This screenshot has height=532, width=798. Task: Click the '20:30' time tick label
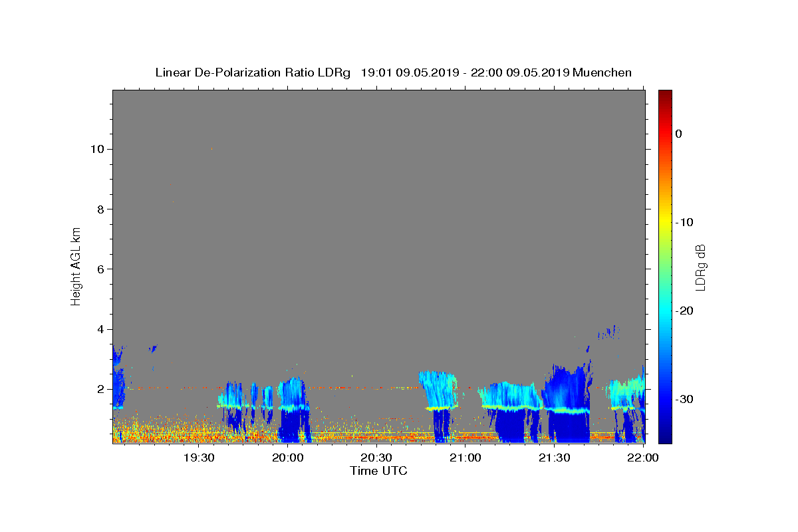coord(376,458)
